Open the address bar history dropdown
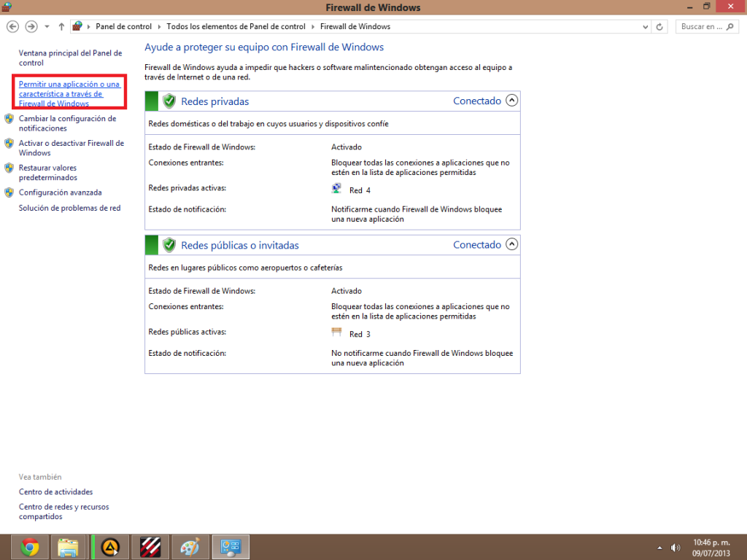747x560 pixels. point(645,27)
